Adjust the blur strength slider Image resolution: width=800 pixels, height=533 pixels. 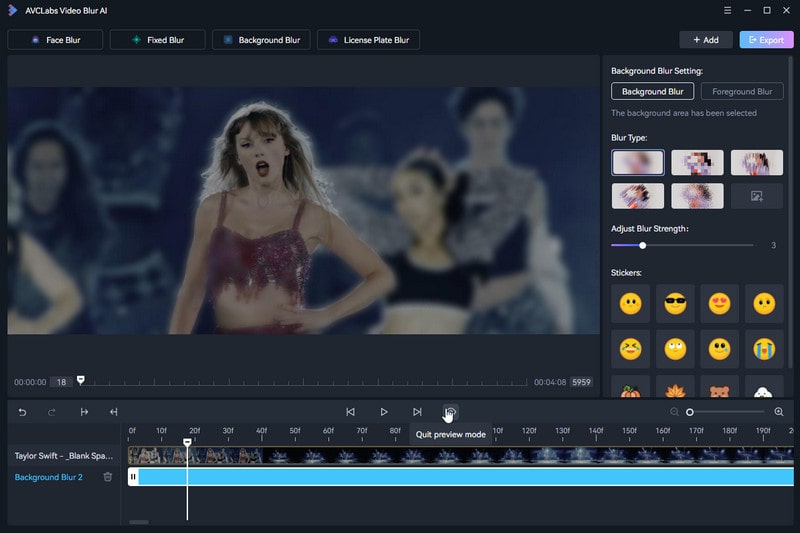click(642, 245)
